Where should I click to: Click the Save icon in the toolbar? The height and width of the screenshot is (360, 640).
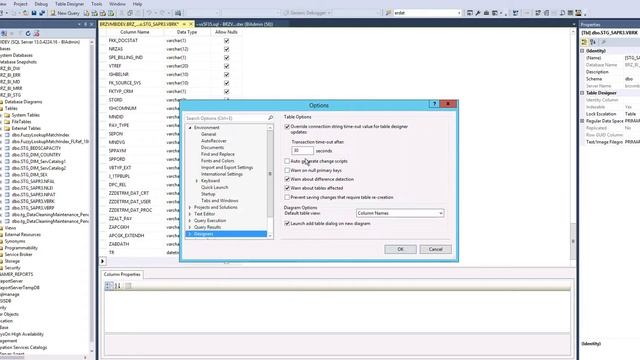[34, 13]
